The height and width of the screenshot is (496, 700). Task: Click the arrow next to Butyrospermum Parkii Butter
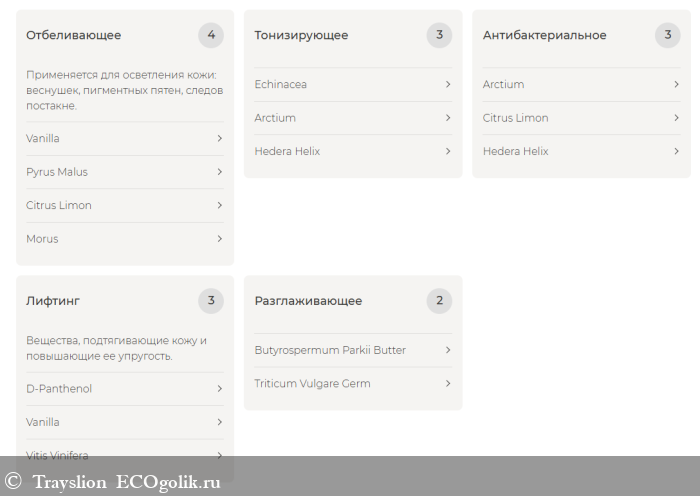[x=448, y=350]
